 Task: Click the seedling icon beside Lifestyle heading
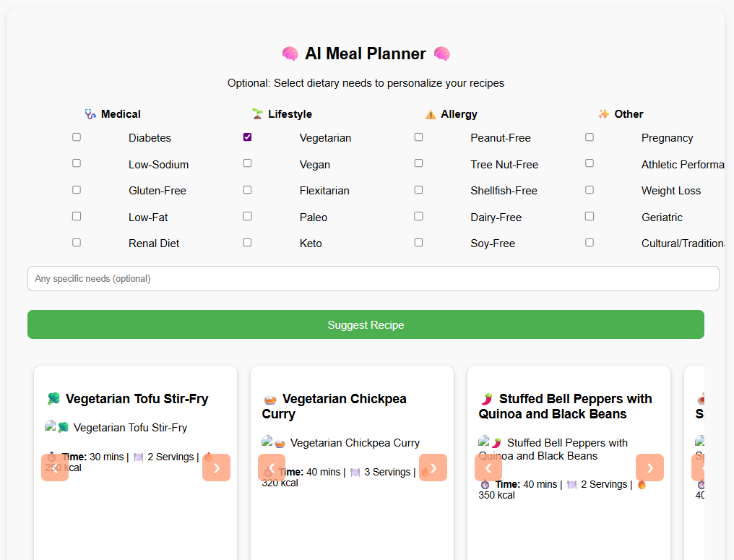coord(257,113)
